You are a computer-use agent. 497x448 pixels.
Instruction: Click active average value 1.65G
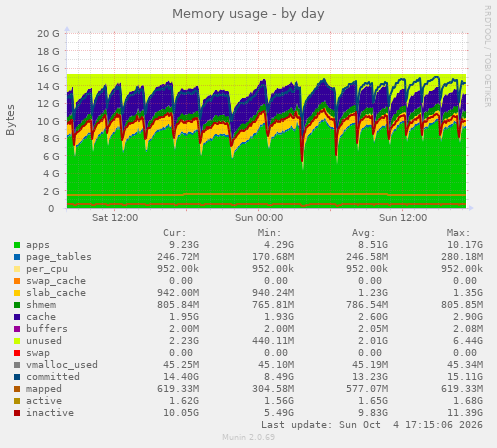pos(373,401)
